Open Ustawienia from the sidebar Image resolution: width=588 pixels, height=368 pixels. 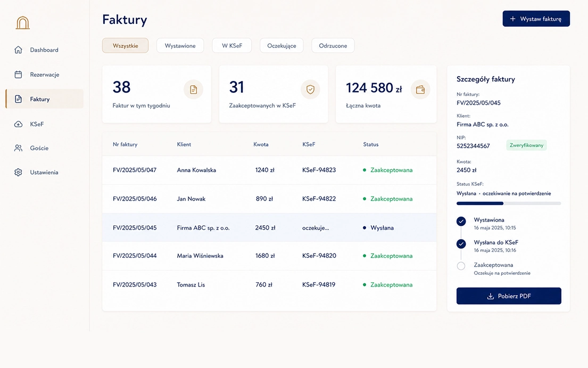(45, 172)
